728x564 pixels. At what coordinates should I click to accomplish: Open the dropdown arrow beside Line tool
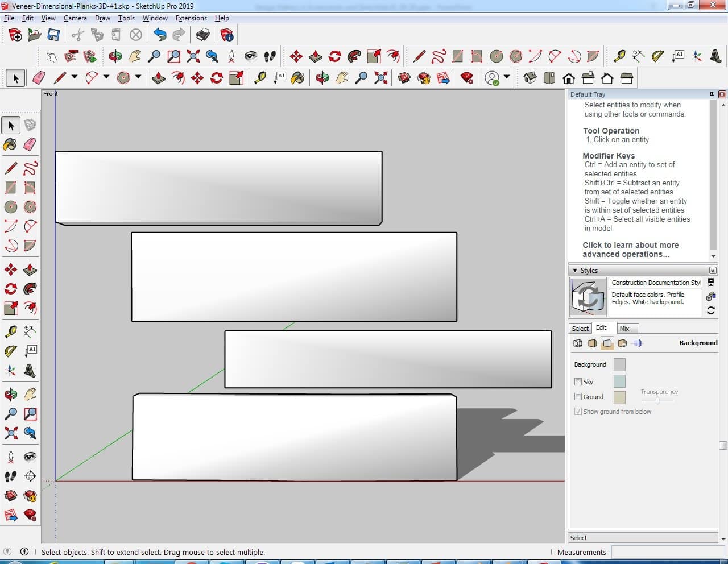(74, 77)
